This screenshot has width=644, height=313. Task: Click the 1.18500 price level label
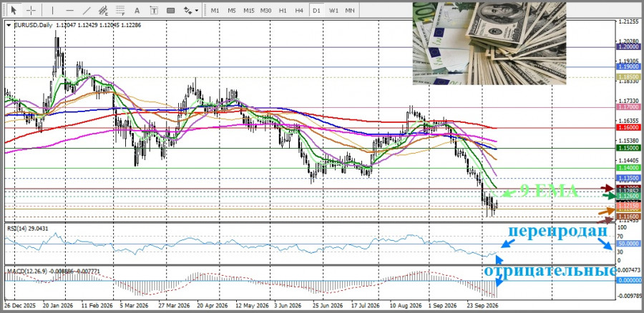click(628, 76)
